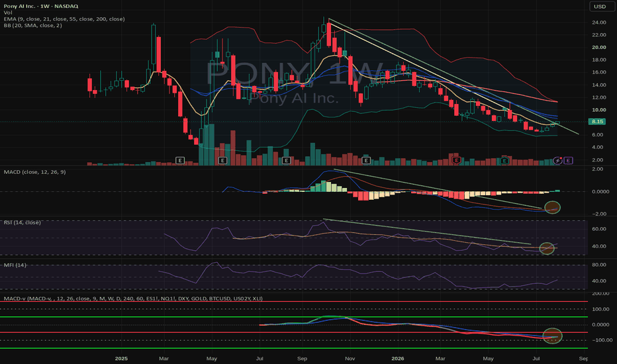Select the MACD (close, 12, 26, 9) legend
This screenshot has width=617, height=364.
(34, 172)
